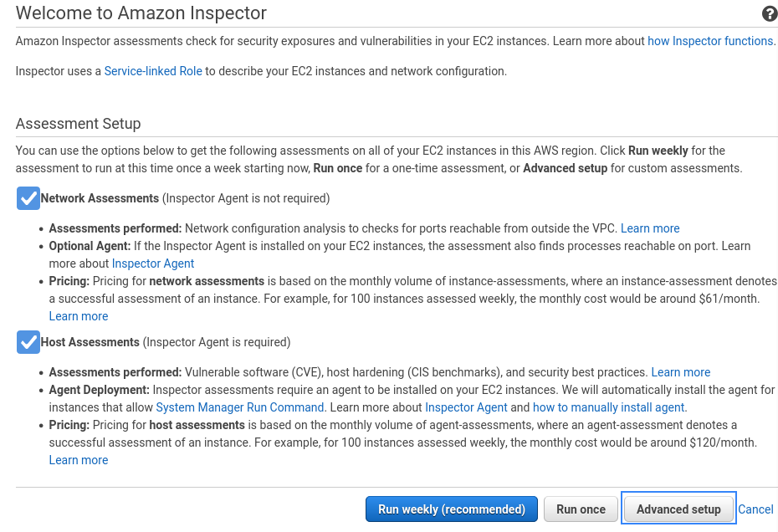
Task: Uncheck the Network Assessments checkbox
Action: click(x=28, y=198)
